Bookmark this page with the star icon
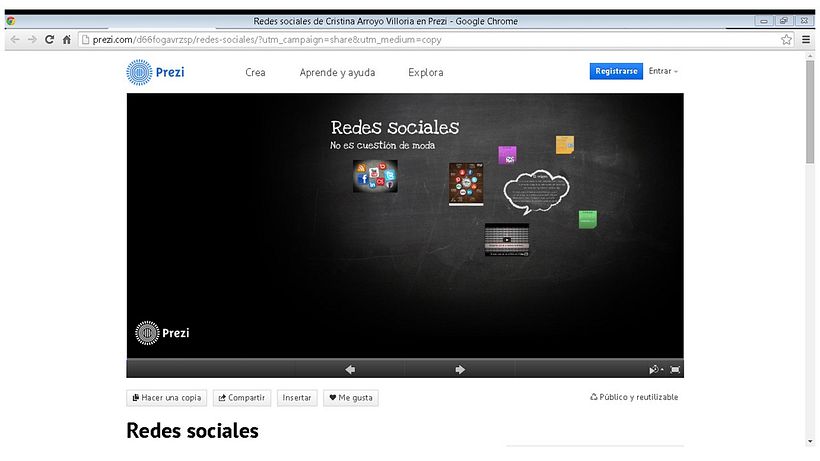Screen dimensions: 820x461 coord(786,40)
